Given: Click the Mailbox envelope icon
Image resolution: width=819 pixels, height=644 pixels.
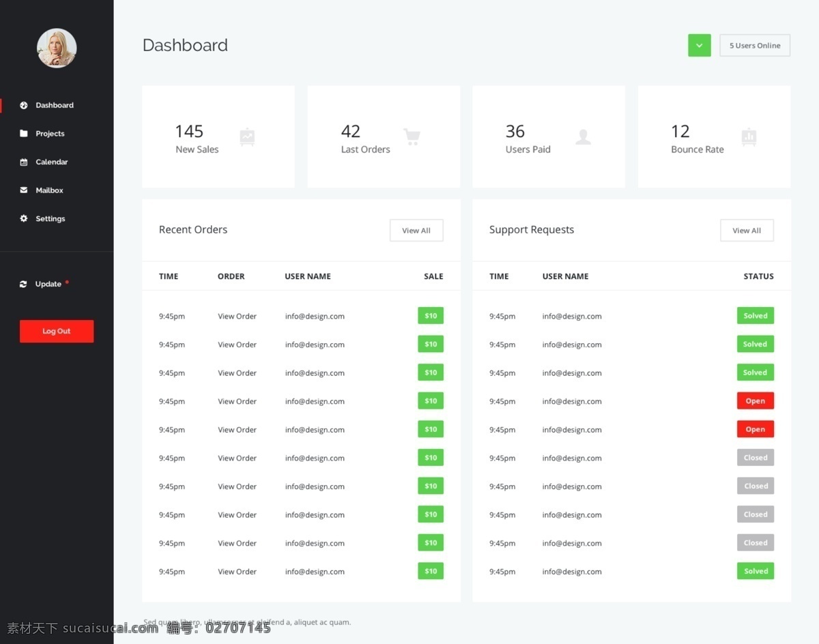Looking at the screenshot, I should click(x=24, y=190).
